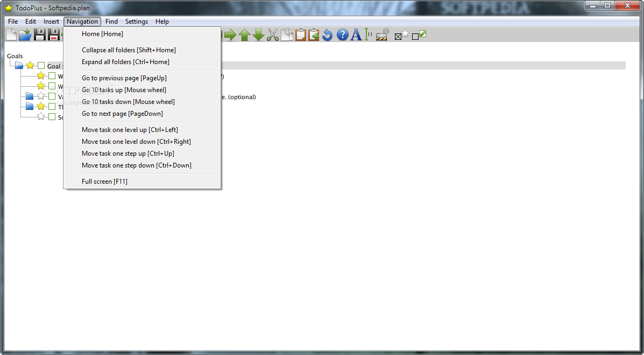
Task: Click the plain clipboard Paste icon
Action: click(x=301, y=35)
